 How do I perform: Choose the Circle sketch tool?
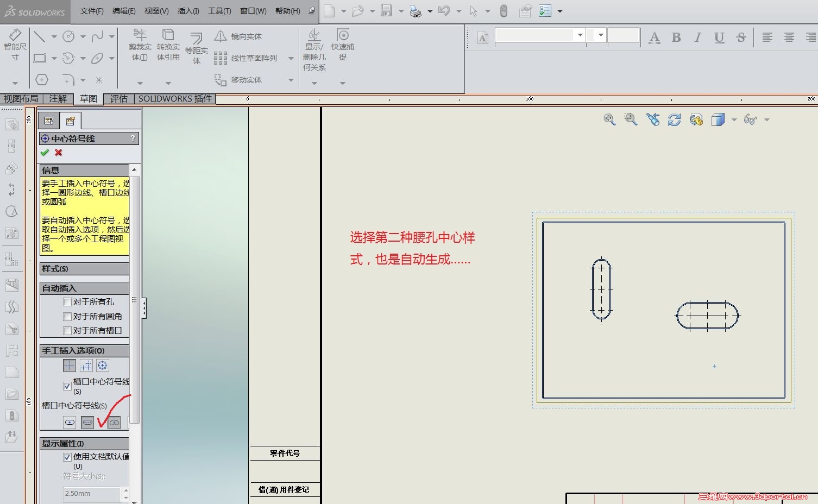68,36
